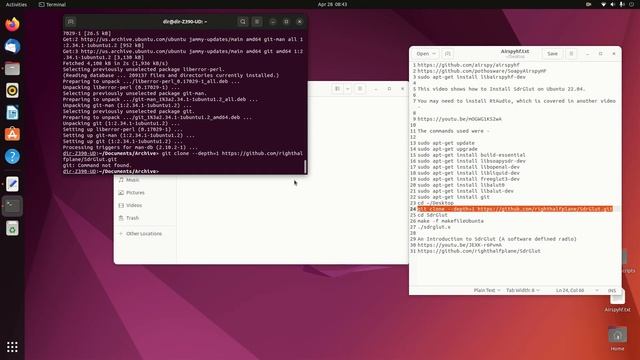Click the line './sdrglut.x'

[x=434, y=227]
